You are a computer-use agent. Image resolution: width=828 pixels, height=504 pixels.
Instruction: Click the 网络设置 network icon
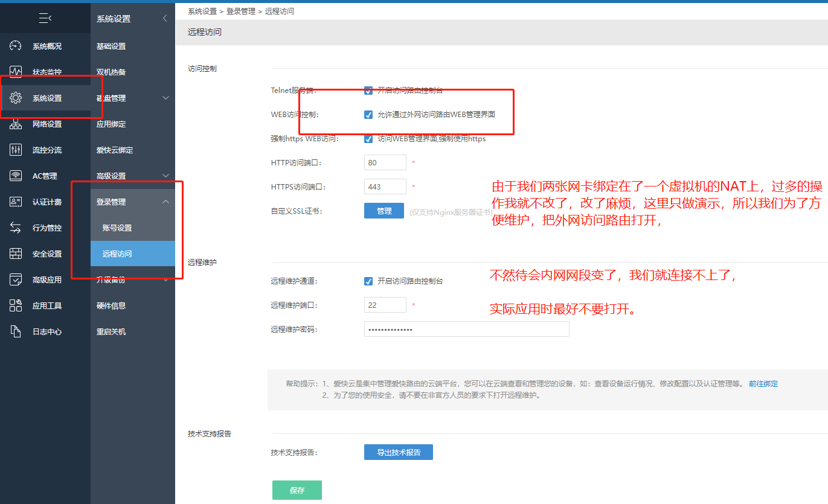(16, 124)
